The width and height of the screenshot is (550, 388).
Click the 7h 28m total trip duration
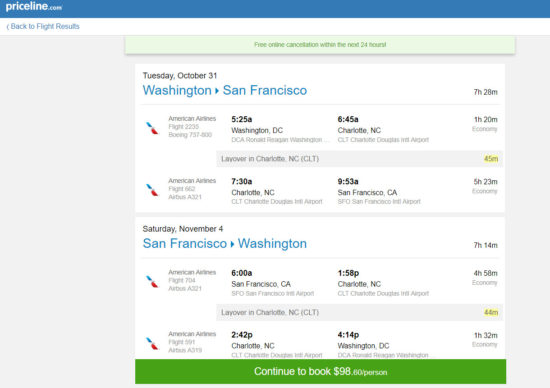tap(485, 92)
